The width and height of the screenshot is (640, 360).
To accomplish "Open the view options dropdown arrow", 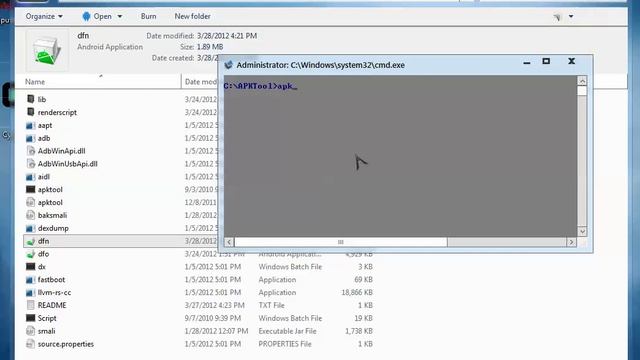I will (571, 16).
